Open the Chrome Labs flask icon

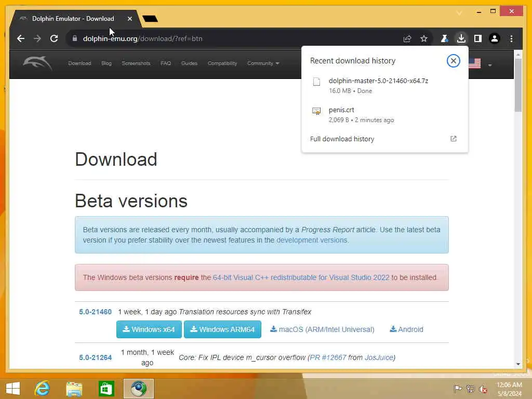point(445,38)
